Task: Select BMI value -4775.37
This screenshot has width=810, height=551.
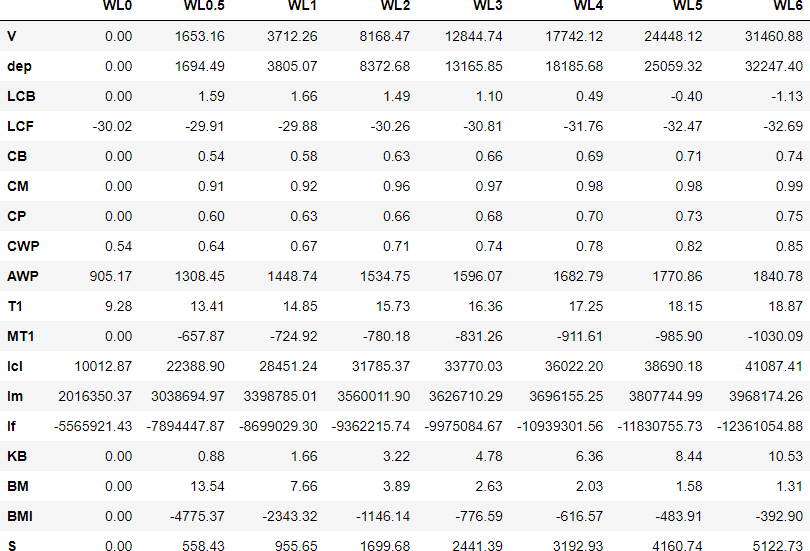Action: pos(197,516)
